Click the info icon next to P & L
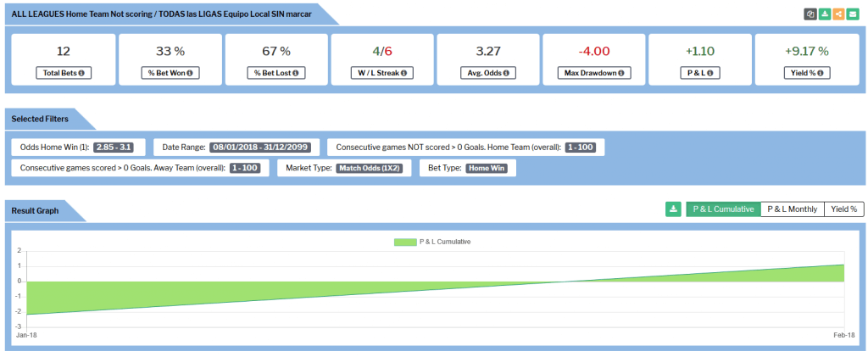Image resolution: width=868 pixels, height=357 pixels. [x=709, y=73]
